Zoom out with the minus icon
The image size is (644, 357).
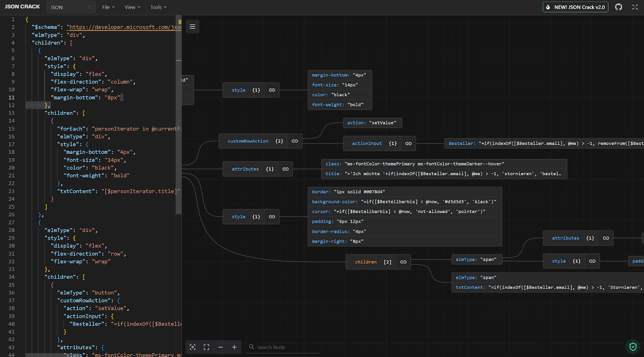tap(220, 347)
